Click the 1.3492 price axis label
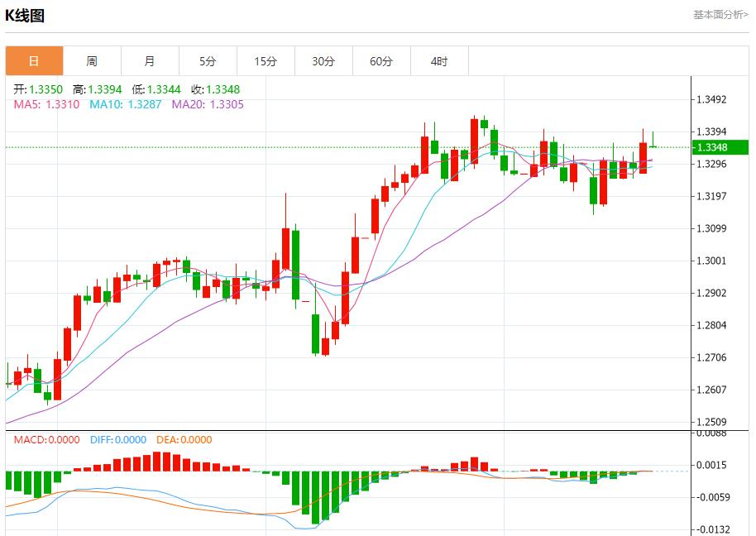 pos(711,100)
